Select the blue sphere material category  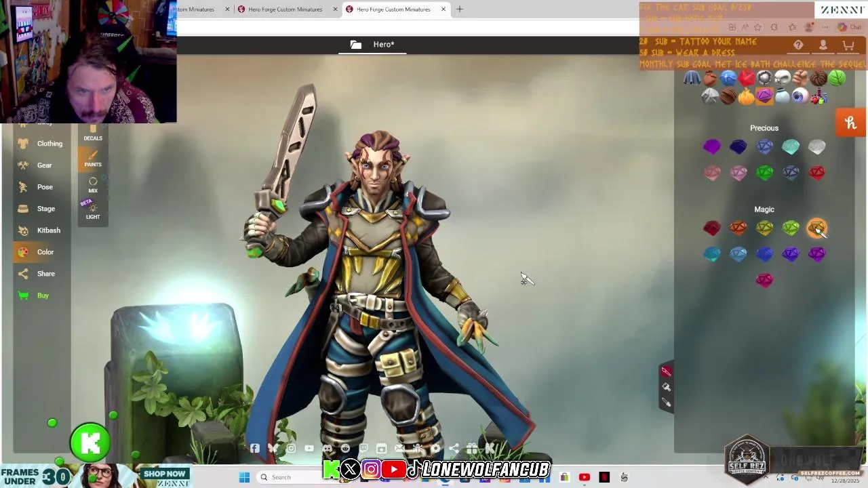pos(728,78)
